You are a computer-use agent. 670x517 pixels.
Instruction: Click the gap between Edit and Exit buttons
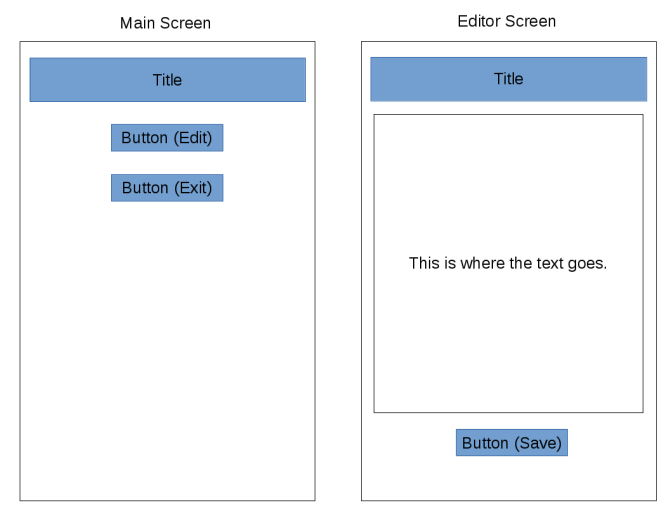pyautogui.click(x=167, y=163)
